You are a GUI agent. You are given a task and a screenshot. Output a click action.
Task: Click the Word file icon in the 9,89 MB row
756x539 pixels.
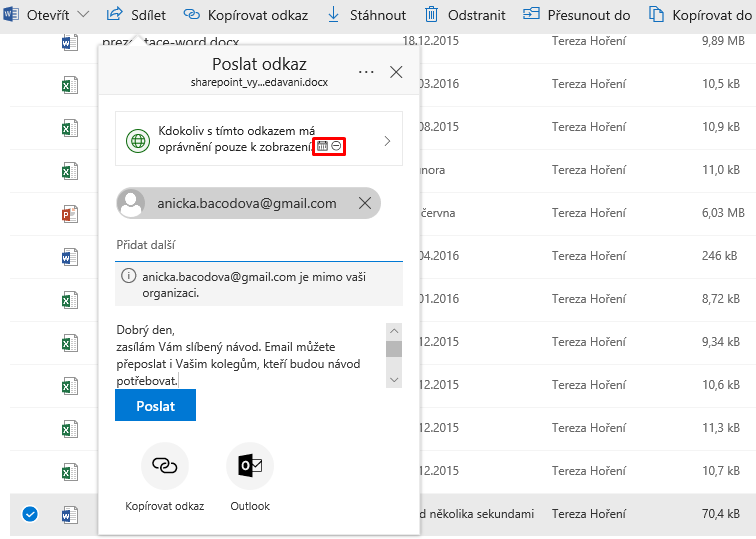[x=70, y=43]
